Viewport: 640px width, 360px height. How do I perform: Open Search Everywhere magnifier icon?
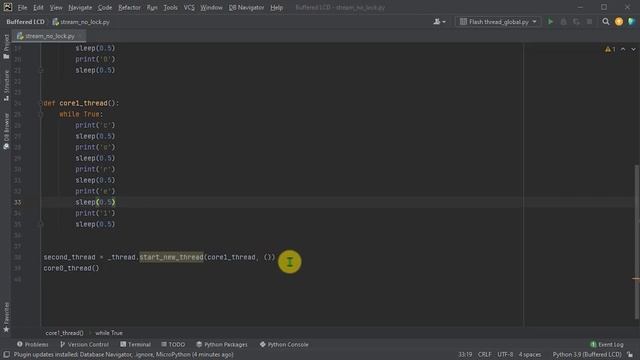click(x=606, y=22)
